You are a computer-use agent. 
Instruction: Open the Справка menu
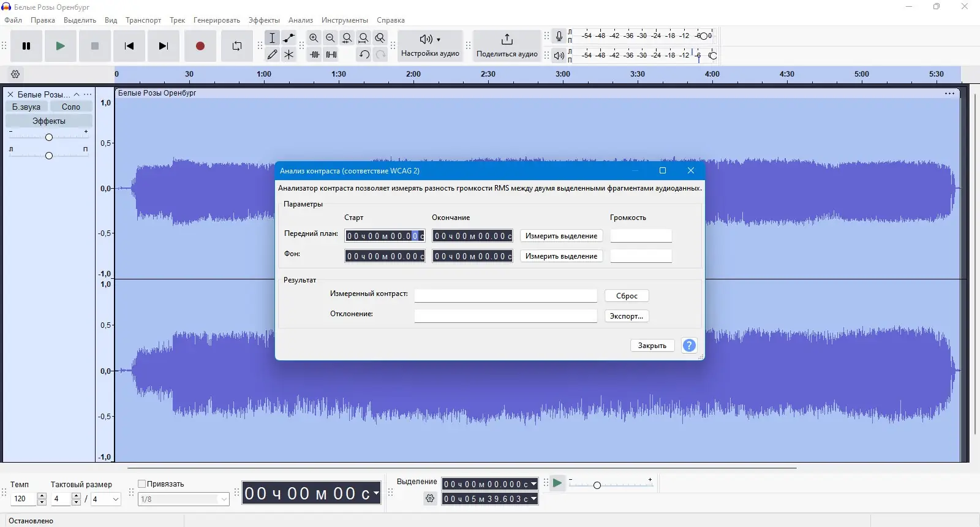point(391,20)
